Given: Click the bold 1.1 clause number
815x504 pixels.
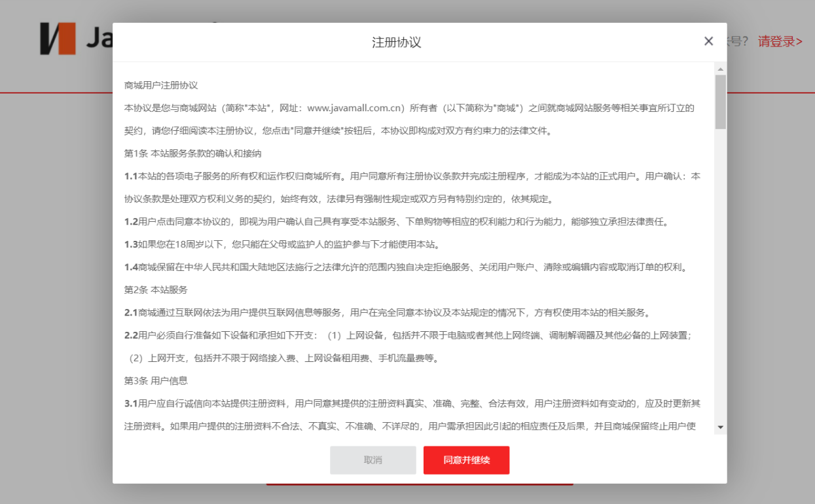Looking at the screenshot, I should 131,177.
